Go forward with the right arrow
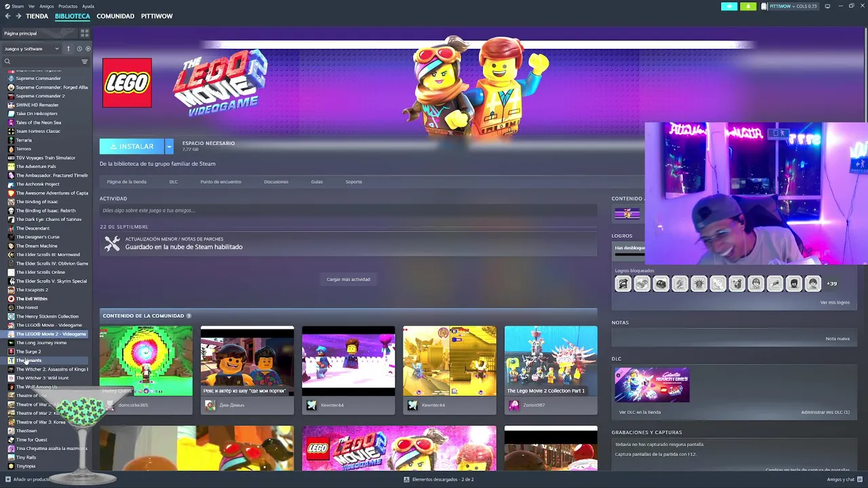Screen dimensions: 868x488 (x=18, y=16)
